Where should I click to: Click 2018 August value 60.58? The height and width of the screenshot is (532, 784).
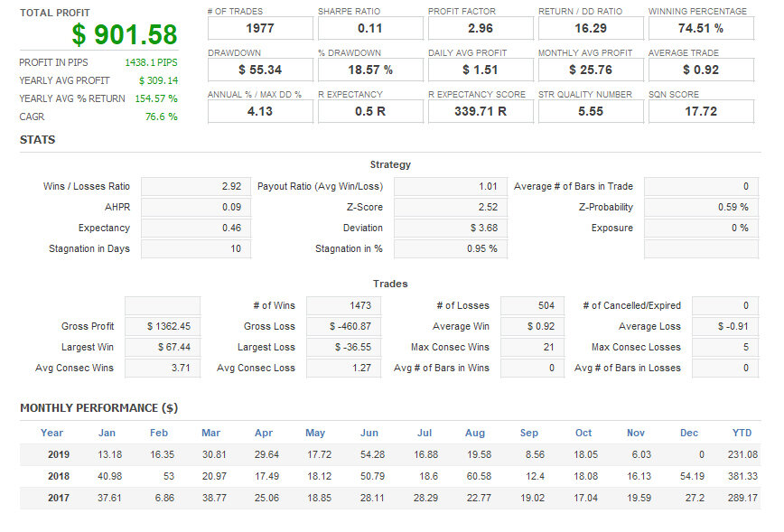click(479, 476)
